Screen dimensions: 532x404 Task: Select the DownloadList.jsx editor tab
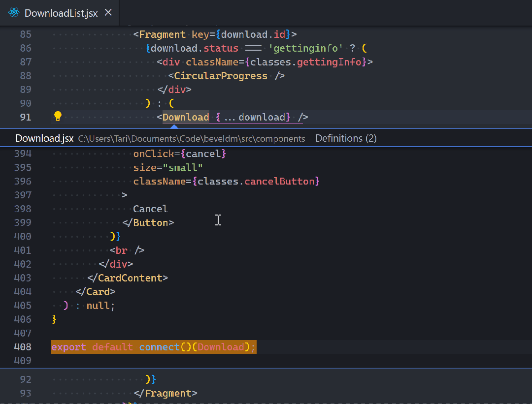[61, 13]
